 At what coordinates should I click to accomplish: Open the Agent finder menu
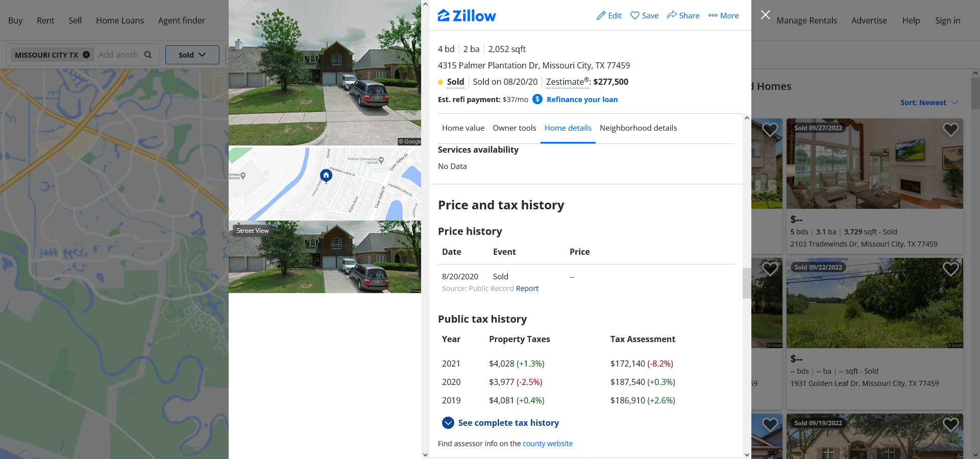(x=181, y=20)
